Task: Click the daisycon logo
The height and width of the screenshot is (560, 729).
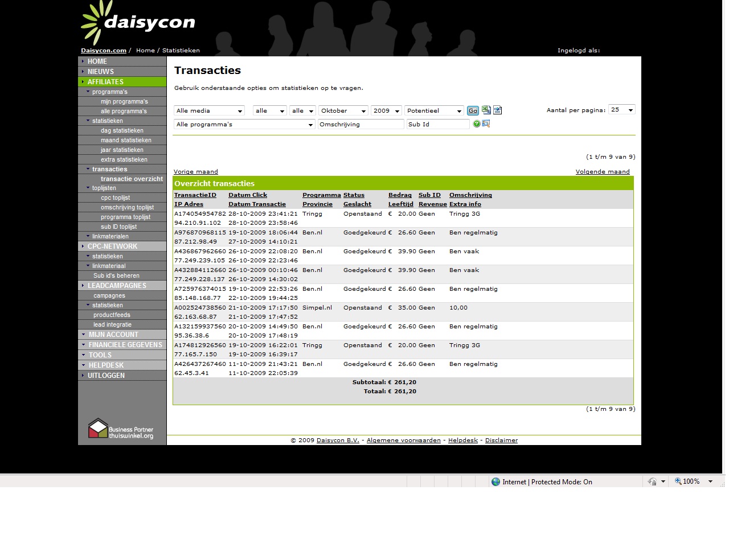Action: (x=138, y=23)
